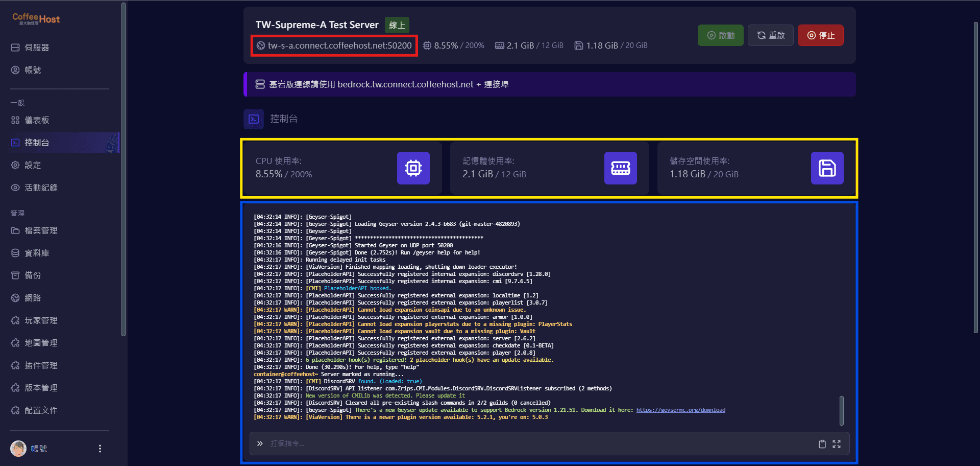
Task: Click the header memory 2.1 GiB indicator
Action: pyautogui.click(x=529, y=45)
